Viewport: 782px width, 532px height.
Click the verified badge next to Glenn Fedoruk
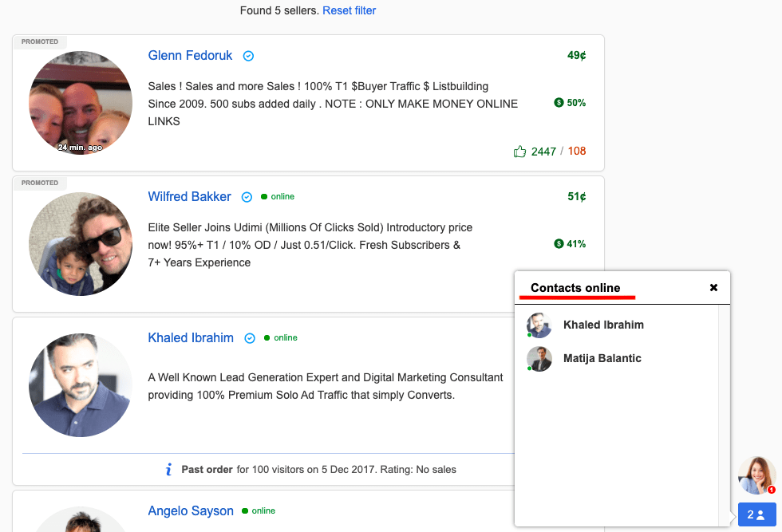click(248, 57)
